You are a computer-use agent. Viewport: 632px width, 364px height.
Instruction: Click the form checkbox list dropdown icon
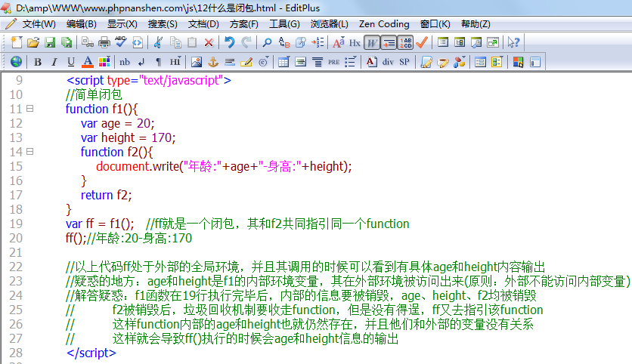[497, 62]
